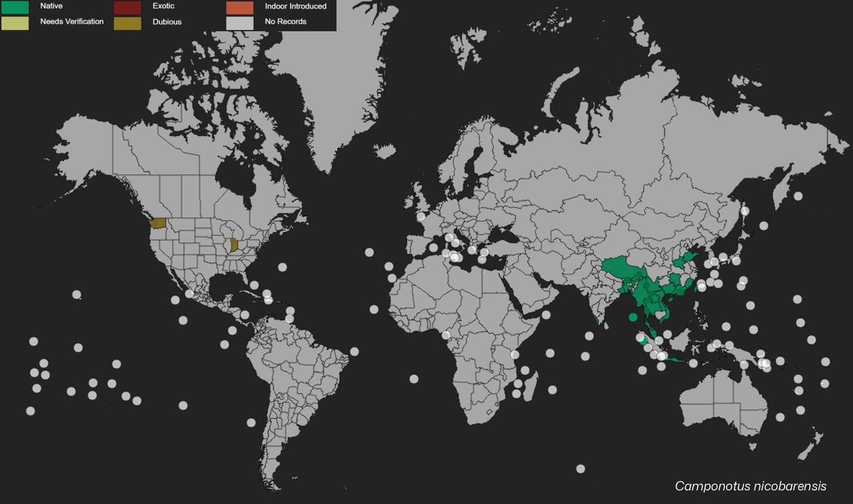The width and height of the screenshot is (853, 504).
Task: Select the island dot off Brazil's eastern tip
Action: click(354, 352)
